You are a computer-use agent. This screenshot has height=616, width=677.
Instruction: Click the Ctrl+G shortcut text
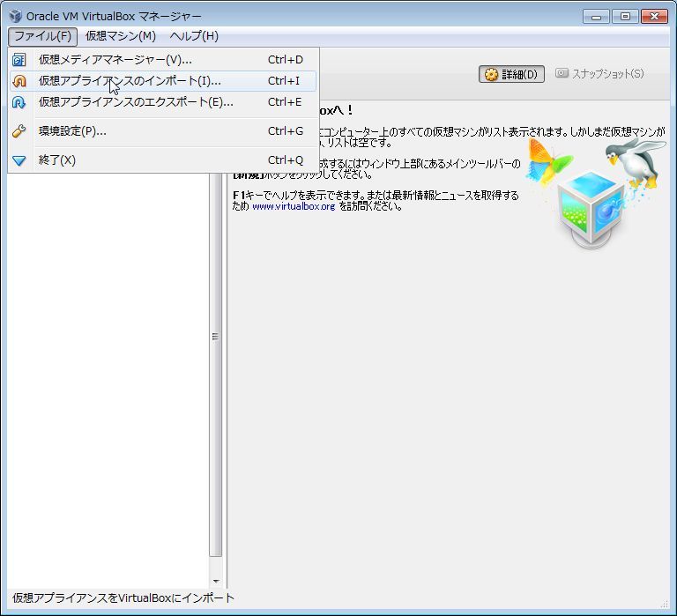tap(286, 130)
